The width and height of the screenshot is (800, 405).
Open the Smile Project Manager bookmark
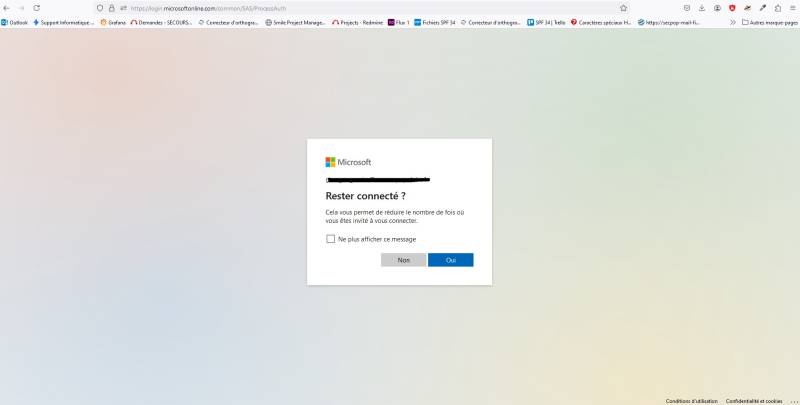coord(295,22)
